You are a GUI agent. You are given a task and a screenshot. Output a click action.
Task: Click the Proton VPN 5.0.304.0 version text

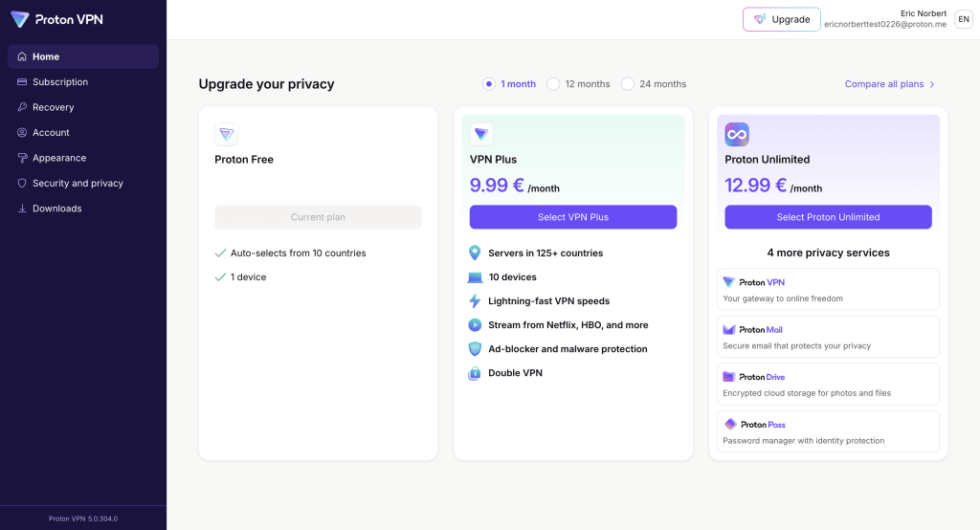pos(83,519)
